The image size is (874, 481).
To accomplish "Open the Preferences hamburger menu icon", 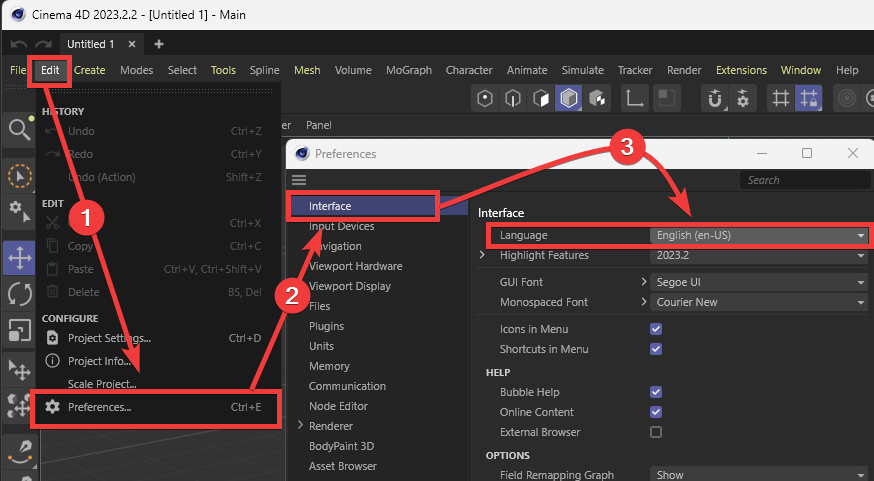I will [299, 180].
